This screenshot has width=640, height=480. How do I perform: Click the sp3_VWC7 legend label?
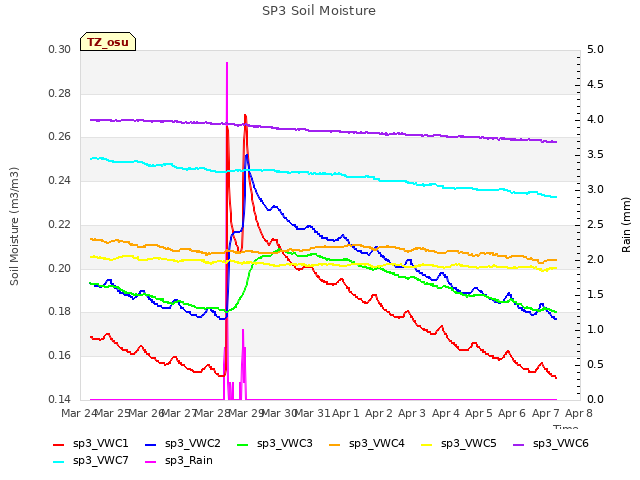pyautogui.click(x=100, y=460)
